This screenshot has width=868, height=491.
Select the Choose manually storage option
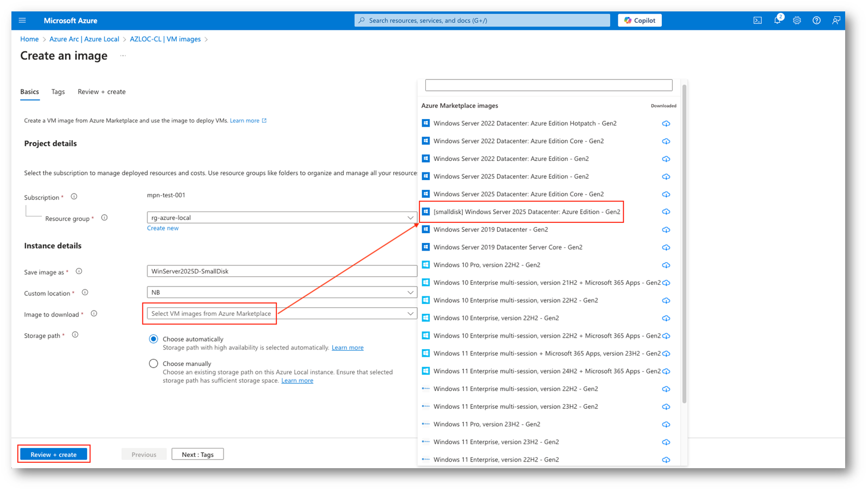[x=153, y=364]
